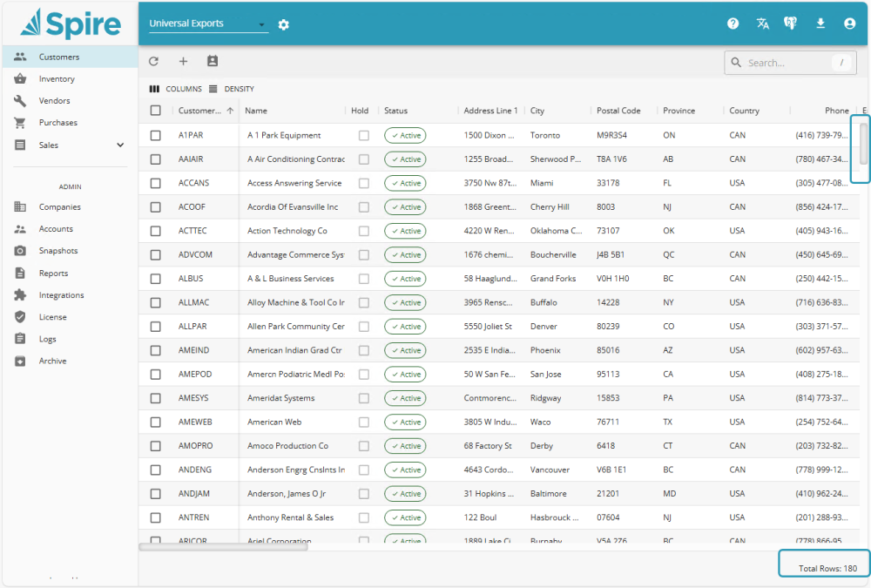The width and height of the screenshot is (871, 588).
Task: Click the Accounts people icon
Action: coord(20,229)
